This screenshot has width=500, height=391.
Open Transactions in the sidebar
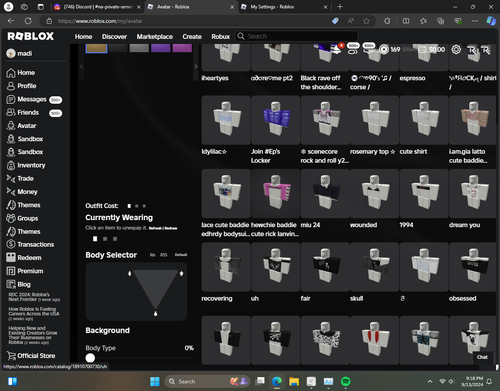[30, 244]
